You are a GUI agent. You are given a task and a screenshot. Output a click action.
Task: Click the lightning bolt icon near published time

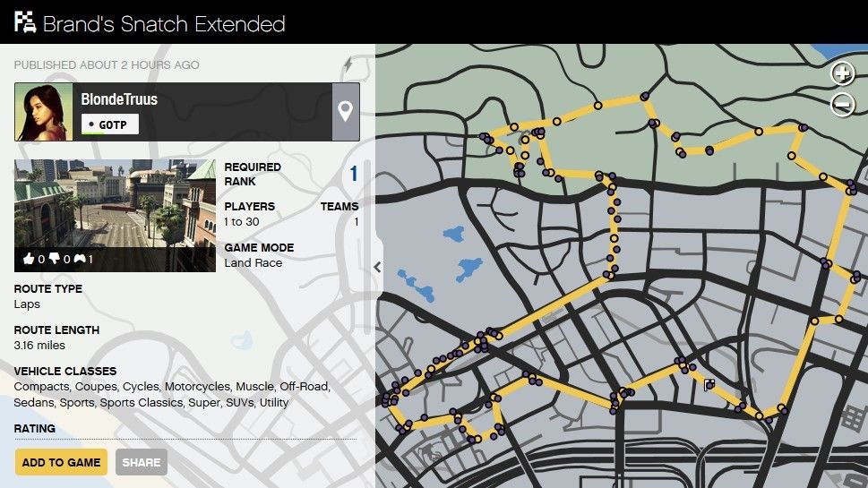[x=348, y=64]
